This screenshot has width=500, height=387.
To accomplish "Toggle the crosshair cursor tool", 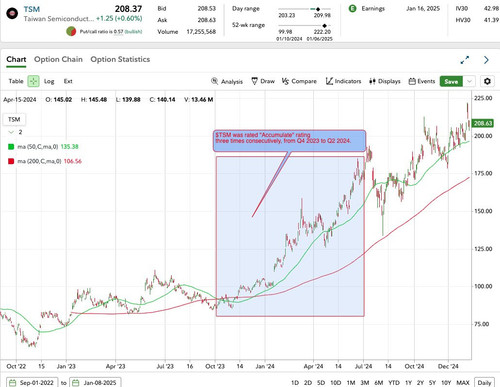I will (33, 81).
